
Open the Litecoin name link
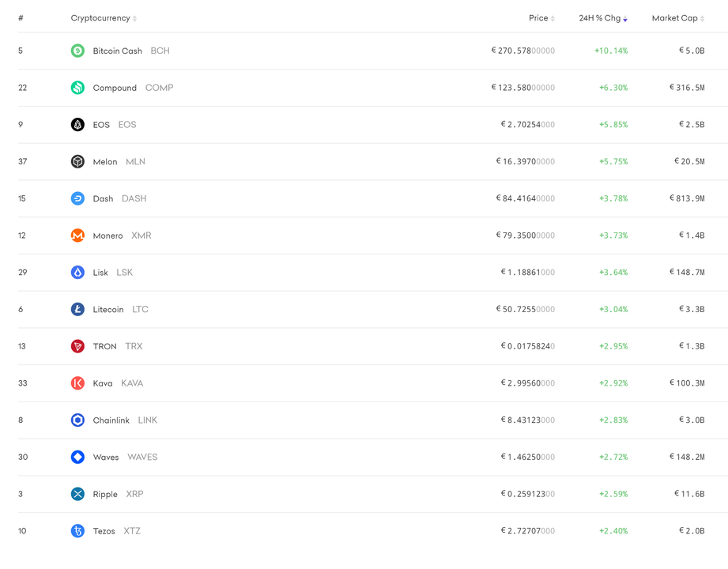(x=108, y=310)
